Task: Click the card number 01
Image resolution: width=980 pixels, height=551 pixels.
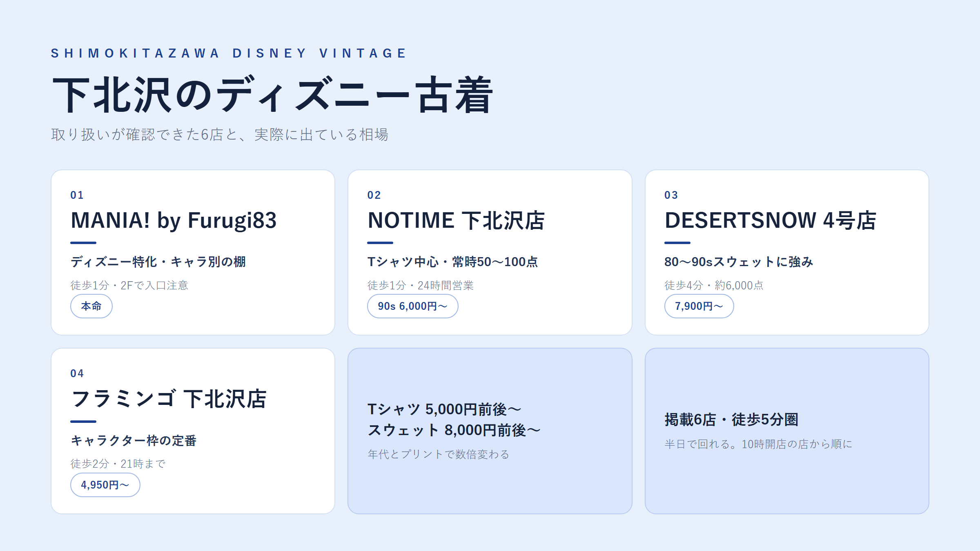Action: pos(77,195)
